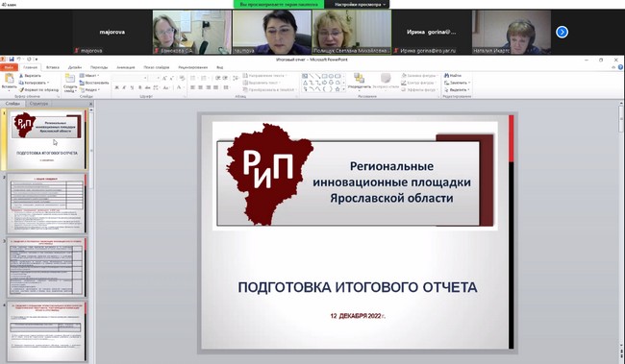Open the font color (A) picker
Viewport: 625px width, 364px height.
[x=180, y=87]
